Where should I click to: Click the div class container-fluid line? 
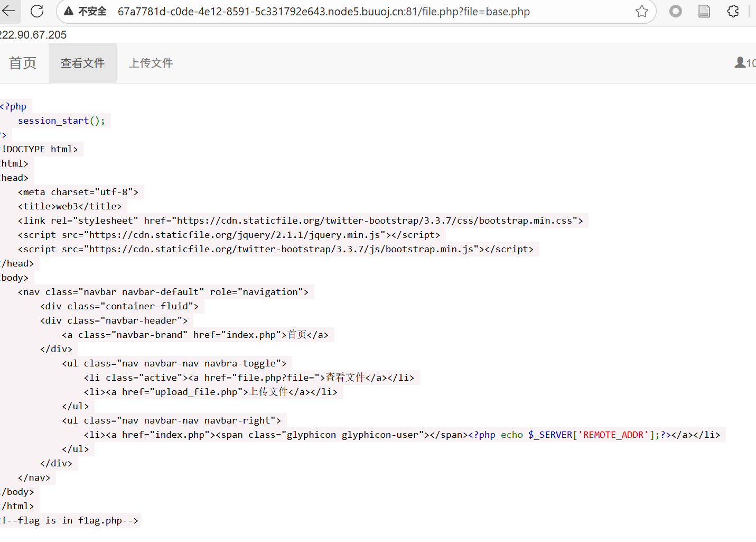click(119, 306)
